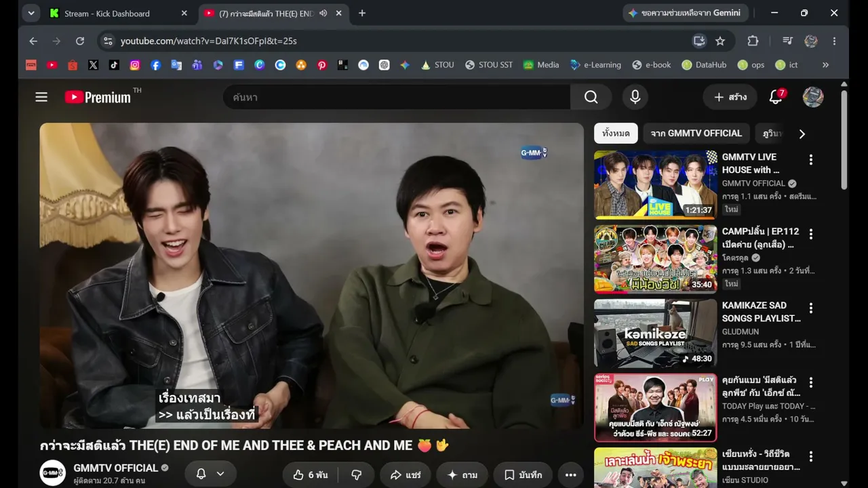Click the search magnifier button

[591, 97]
